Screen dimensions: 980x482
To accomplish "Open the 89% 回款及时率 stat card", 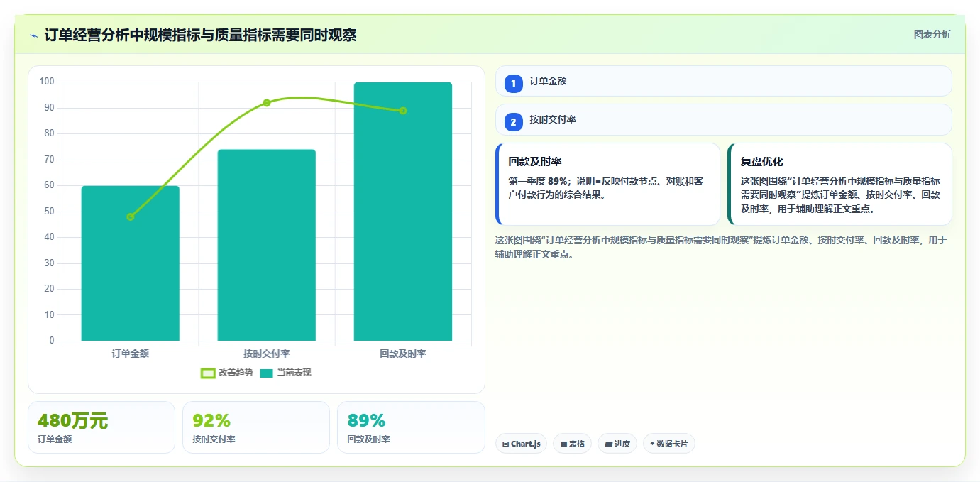I will 411,427.
